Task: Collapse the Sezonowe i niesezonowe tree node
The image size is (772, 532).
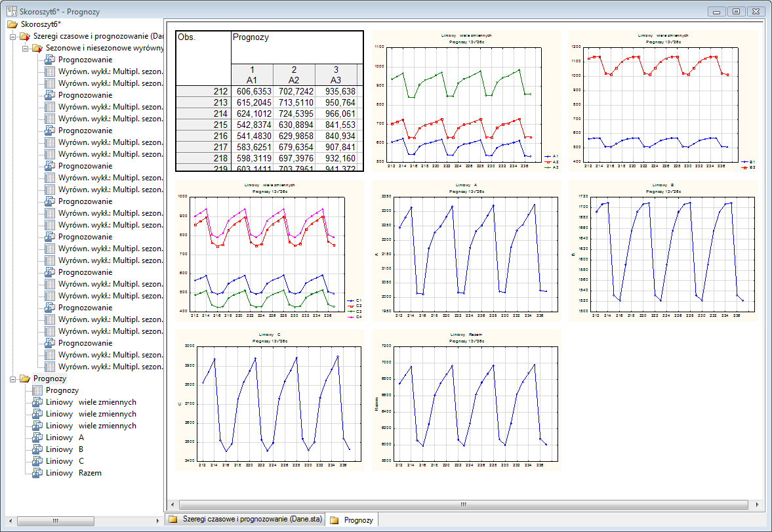Action: click(25, 49)
